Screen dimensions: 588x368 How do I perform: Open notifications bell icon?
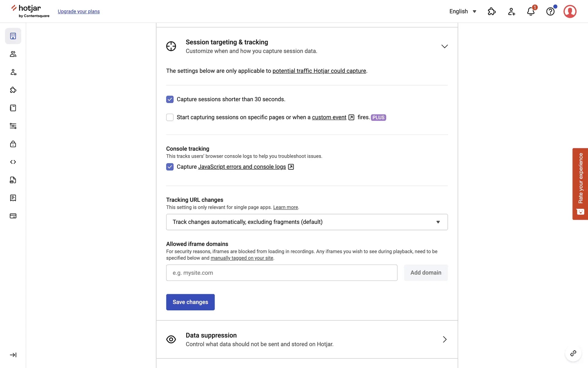point(531,12)
